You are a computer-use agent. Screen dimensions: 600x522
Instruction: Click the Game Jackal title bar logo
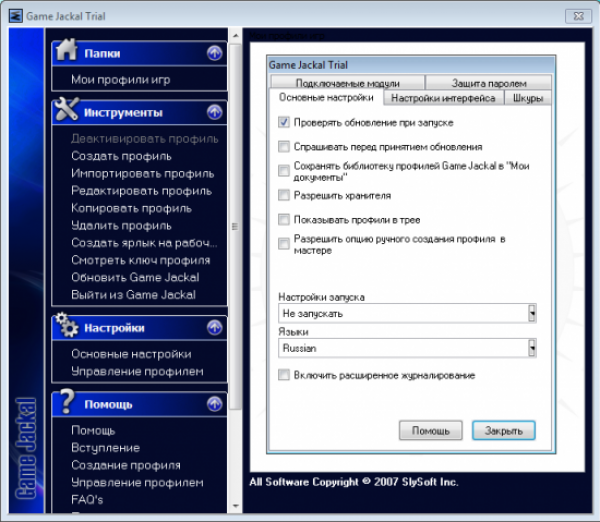tap(16, 16)
